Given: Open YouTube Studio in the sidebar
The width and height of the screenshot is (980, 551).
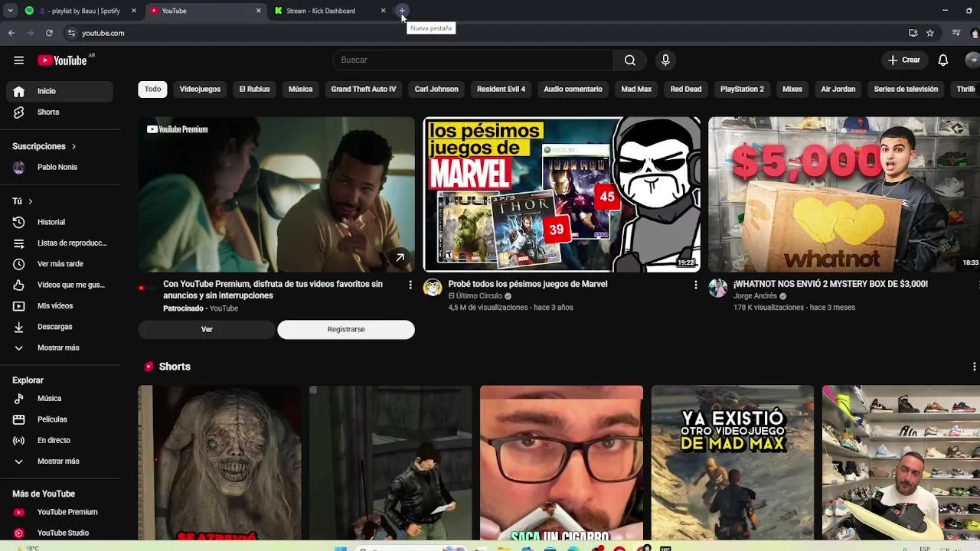Looking at the screenshot, I should pyautogui.click(x=60, y=533).
